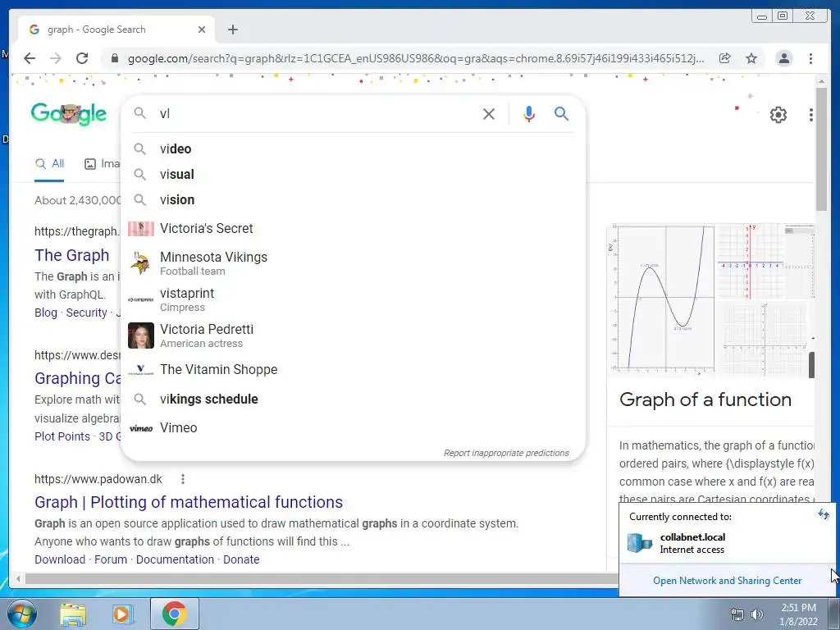Open a new browser tab
The image size is (840, 630).
coord(232,30)
